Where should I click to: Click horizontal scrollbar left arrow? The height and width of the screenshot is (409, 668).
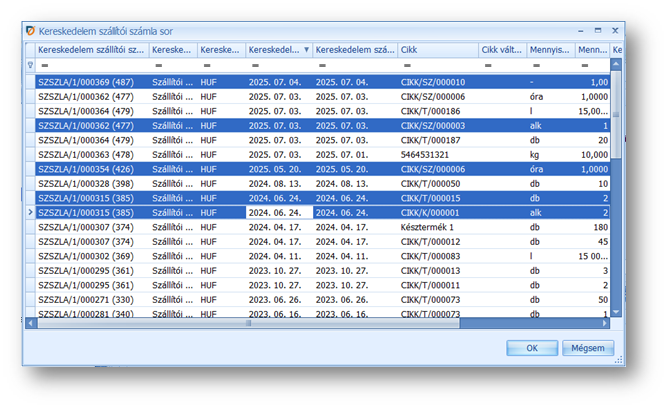click(x=30, y=323)
